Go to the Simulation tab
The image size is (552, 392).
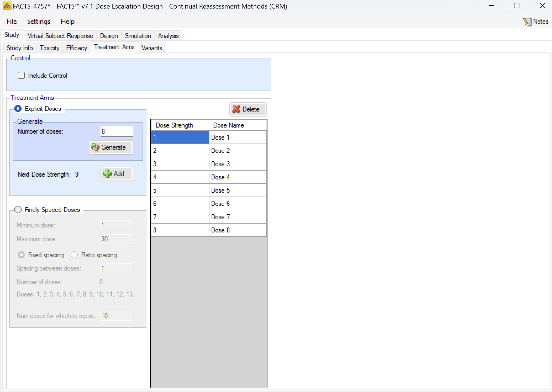(138, 36)
